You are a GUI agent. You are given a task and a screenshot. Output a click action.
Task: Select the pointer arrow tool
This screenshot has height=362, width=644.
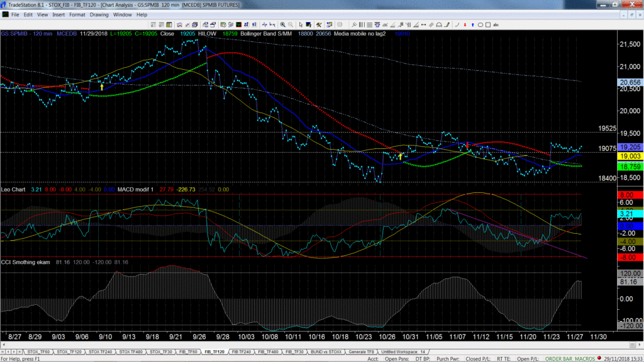(301, 25)
